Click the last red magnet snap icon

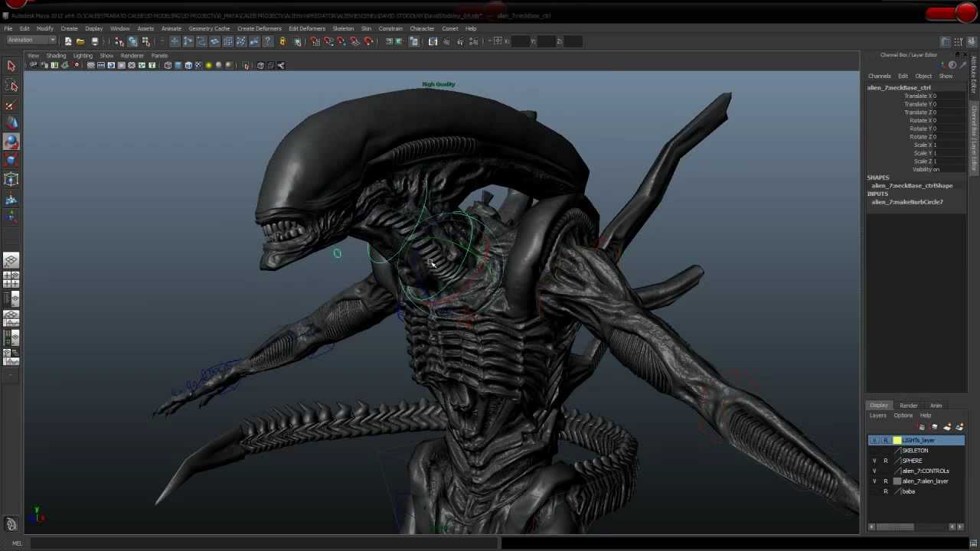368,41
